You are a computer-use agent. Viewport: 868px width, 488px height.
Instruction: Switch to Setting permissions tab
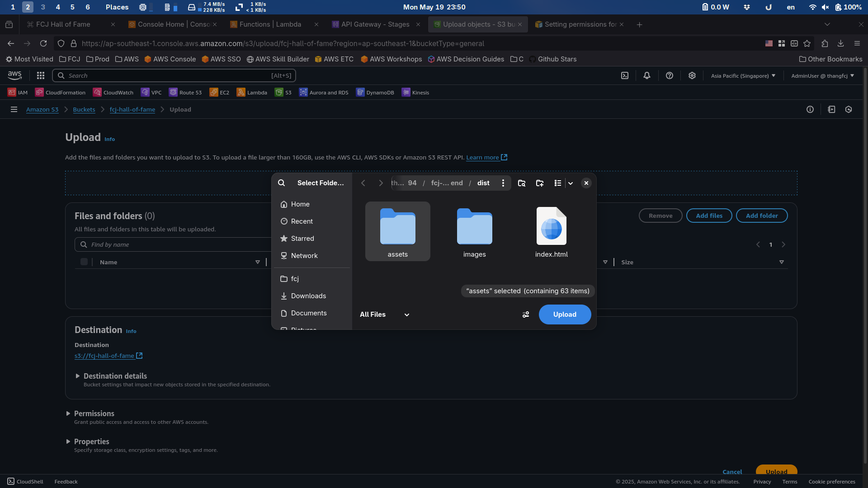coord(580,24)
